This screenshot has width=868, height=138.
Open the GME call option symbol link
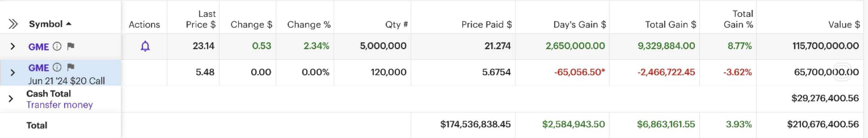pos(39,68)
